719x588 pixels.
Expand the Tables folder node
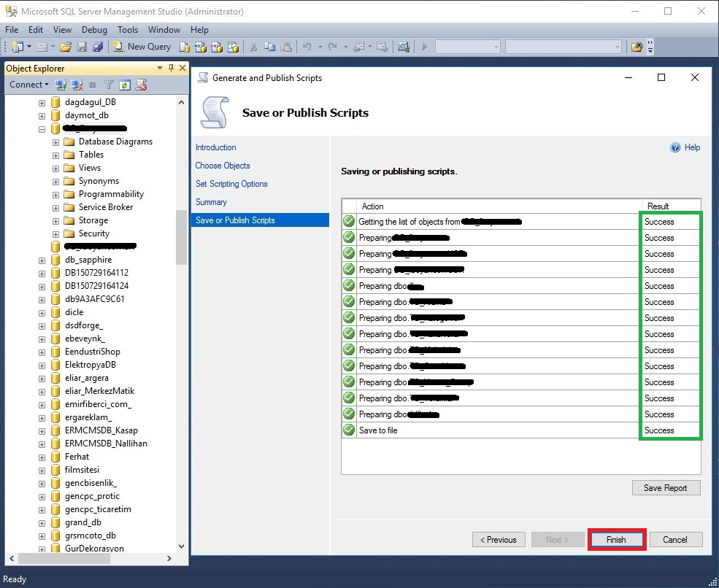pyautogui.click(x=55, y=155)
